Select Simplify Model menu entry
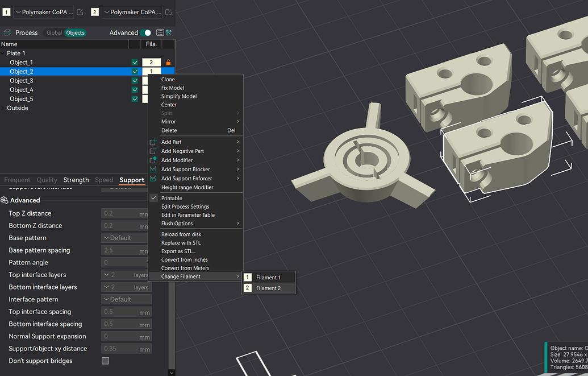The height and width of the screenshot is (376, 588). 196,97
